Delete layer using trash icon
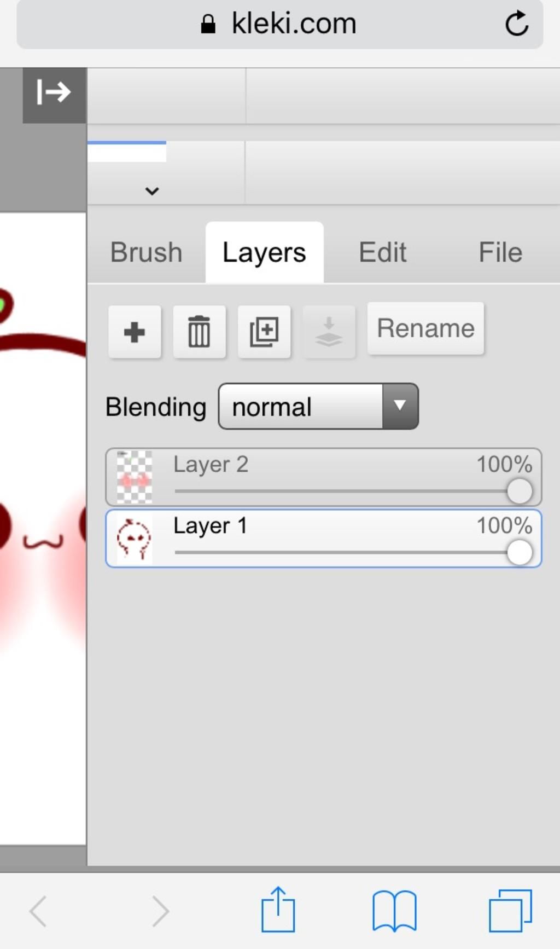Viewport: 560px width, 949px height. [199, 332]
